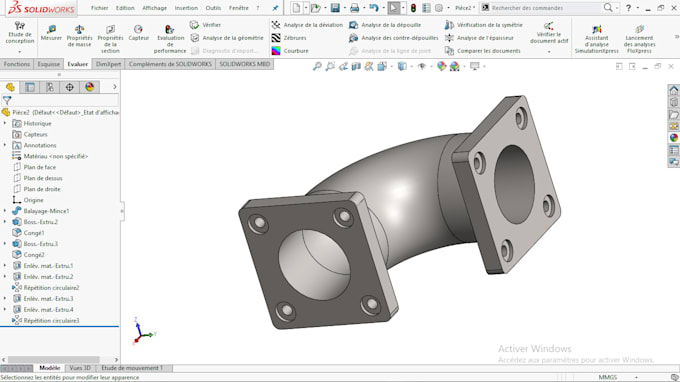680x382 pixels.
Task: Click Comparer les documents
Action: pos(483,51)
